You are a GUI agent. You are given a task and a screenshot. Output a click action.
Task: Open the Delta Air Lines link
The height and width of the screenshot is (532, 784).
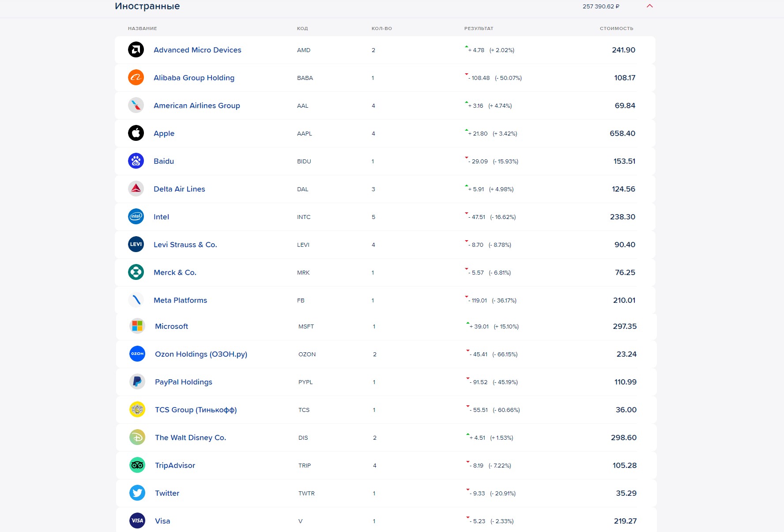[x=179, y=189]
